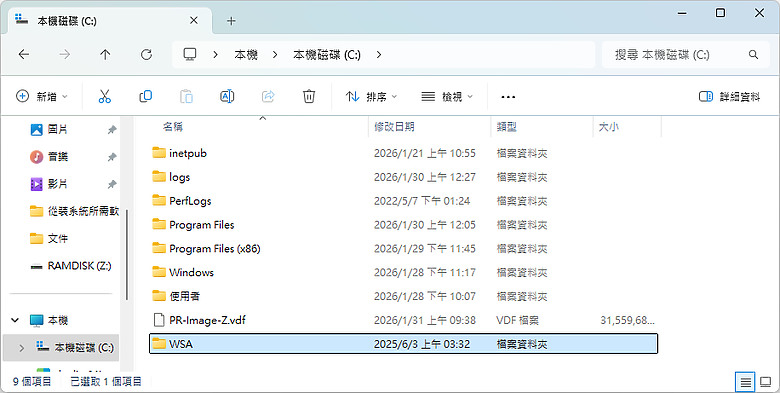The height and width of the screenshot is (393, 780).
Task: Click date 2025/6/3 上午 03:32
Action: [422, 344]
